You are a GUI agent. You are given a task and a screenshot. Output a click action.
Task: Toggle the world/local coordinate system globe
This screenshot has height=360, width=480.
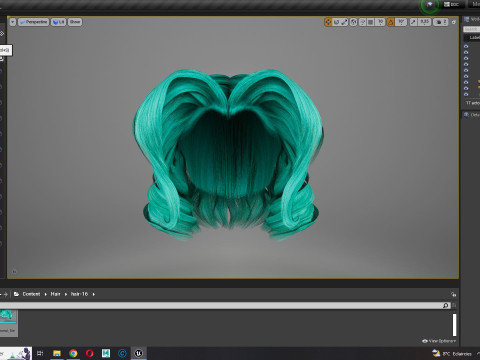tap(353, 22)
